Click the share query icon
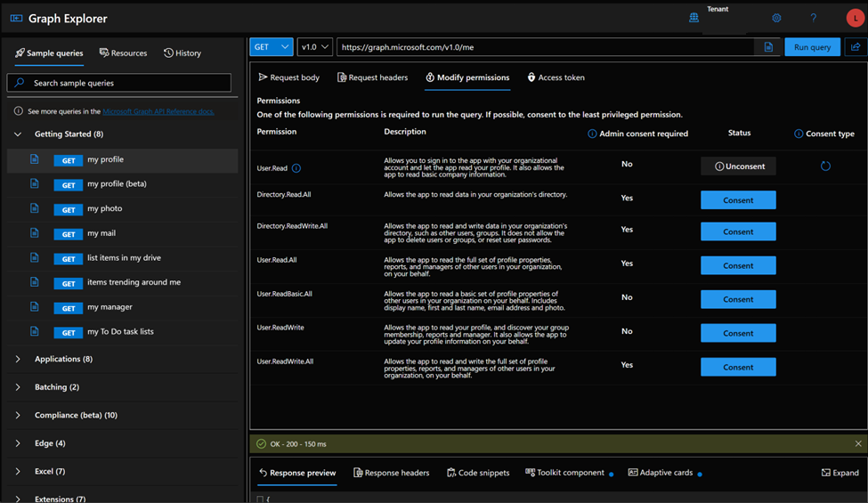This screenshot has height=503, width=868. (856, 47)
